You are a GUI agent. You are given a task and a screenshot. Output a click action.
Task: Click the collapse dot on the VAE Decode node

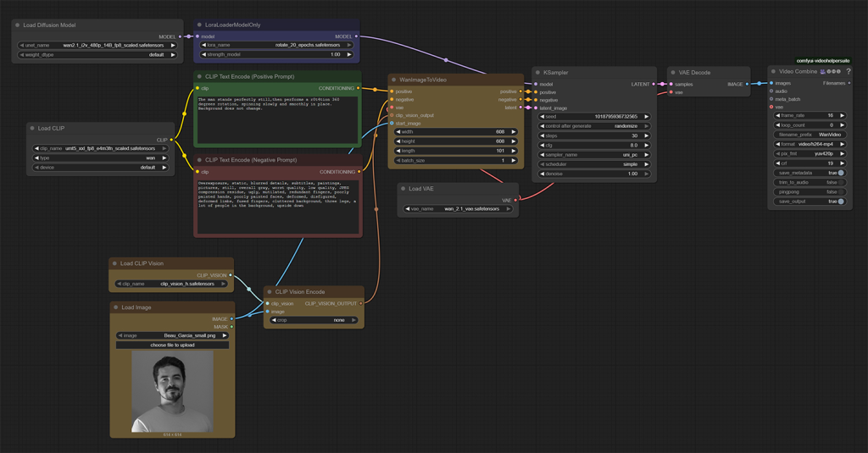point(673,73)
